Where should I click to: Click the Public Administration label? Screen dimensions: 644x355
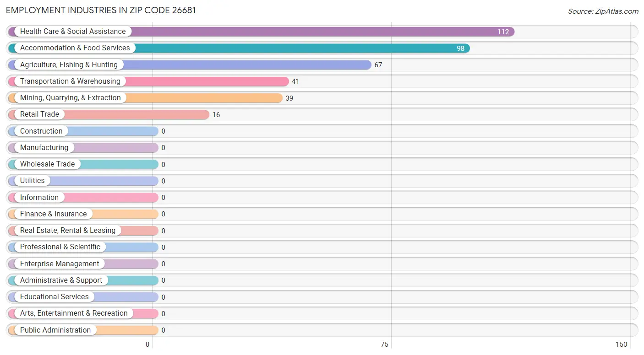[x=55, y=330]
